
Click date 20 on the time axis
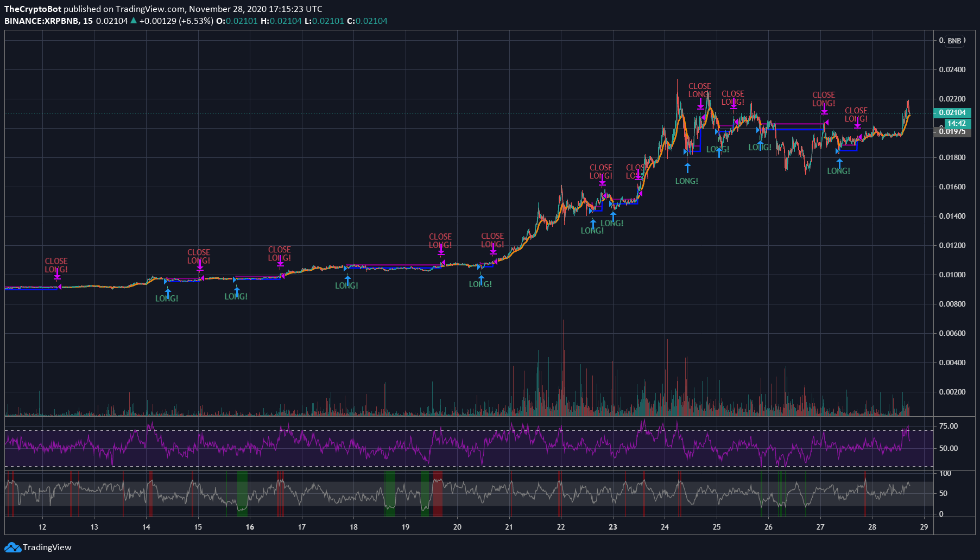tap(457, 527)
